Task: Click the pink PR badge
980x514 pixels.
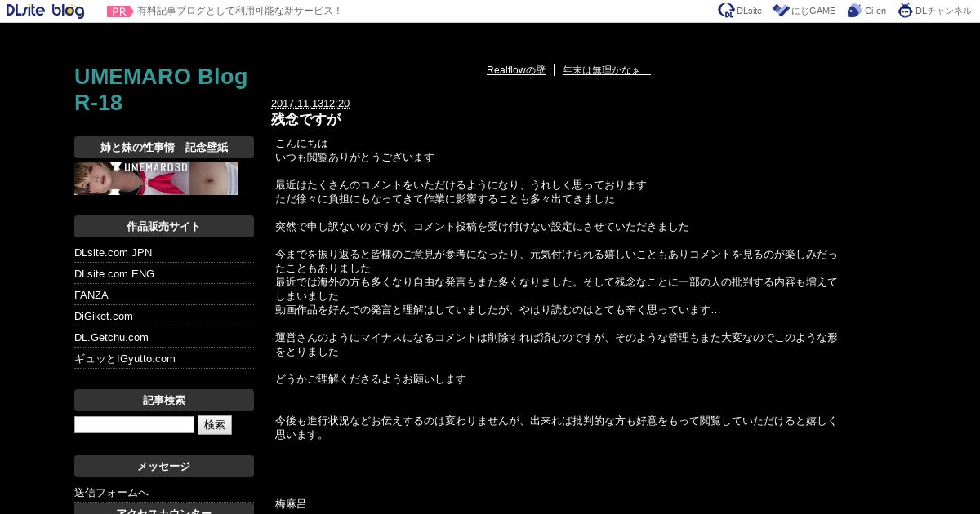Action: pos(119,11)
